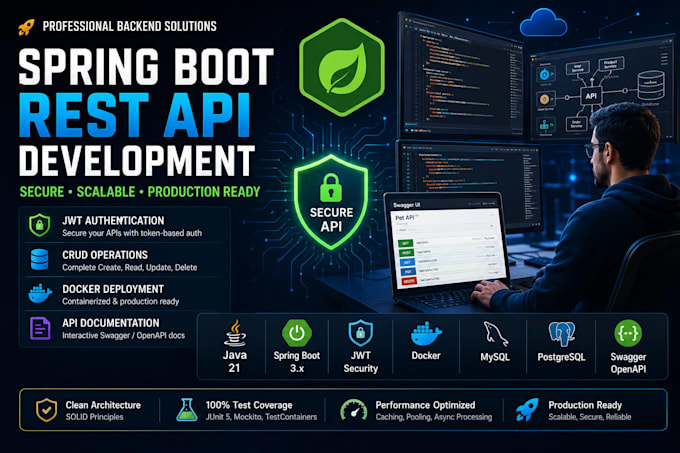The height and width of the screenshot is (453, 680).
Task: Click the Spring Boot power hexagon icon
Action: coord(297,333)
